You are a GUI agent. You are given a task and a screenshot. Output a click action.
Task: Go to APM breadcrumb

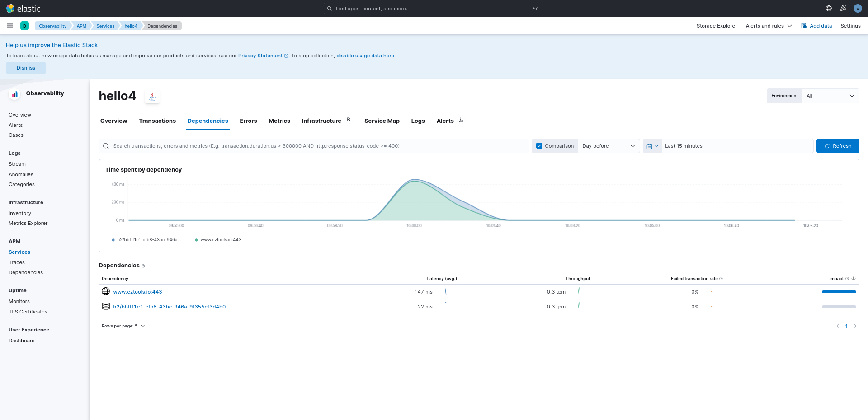coord(81,26)
